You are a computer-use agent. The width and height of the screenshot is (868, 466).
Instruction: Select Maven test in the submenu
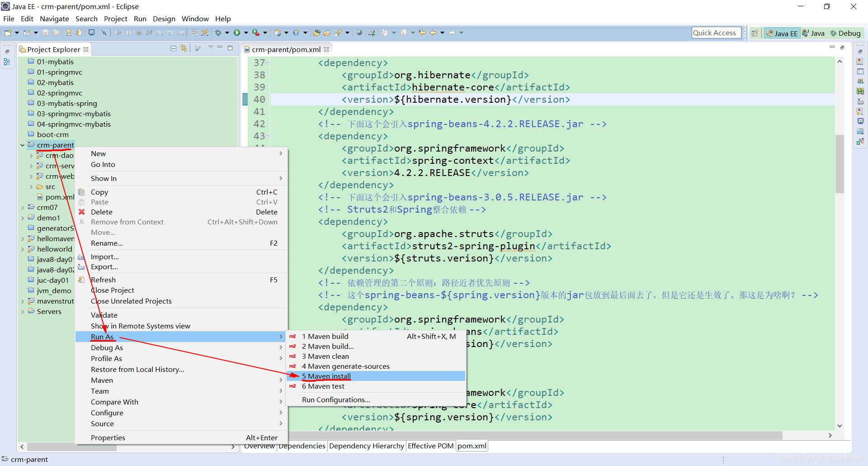(376, 386)
